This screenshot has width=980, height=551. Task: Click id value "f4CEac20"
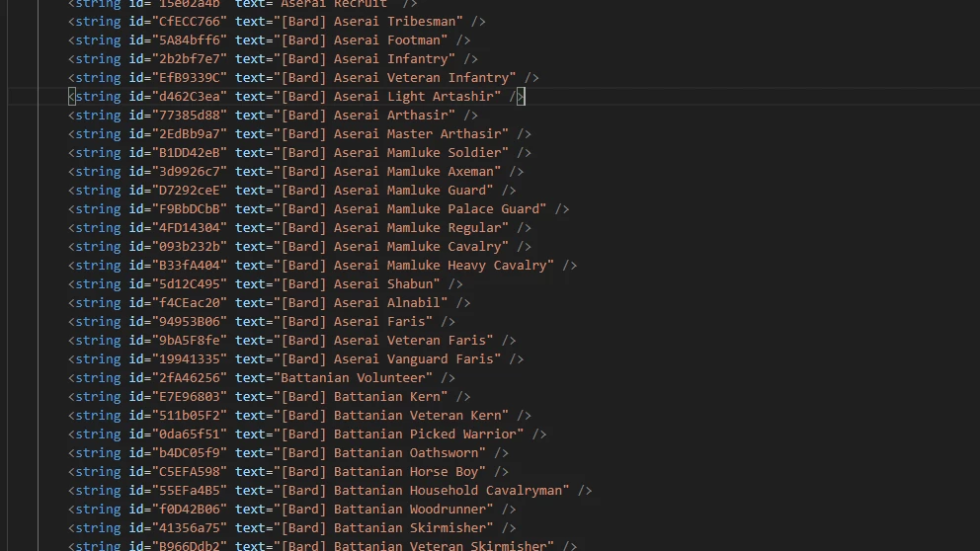[190, 302]
